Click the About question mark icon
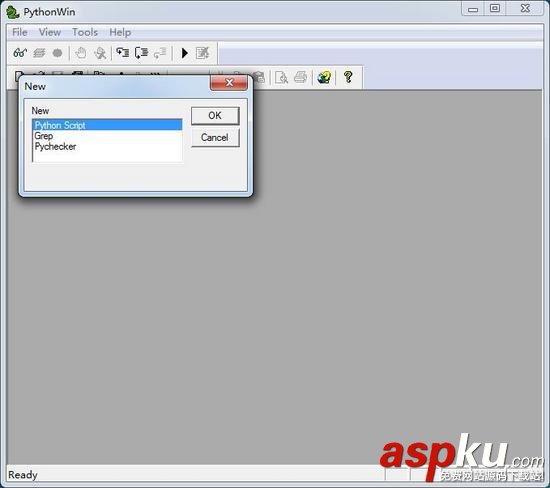The height and width of the screenshot is (488, 550). (348, 77)
